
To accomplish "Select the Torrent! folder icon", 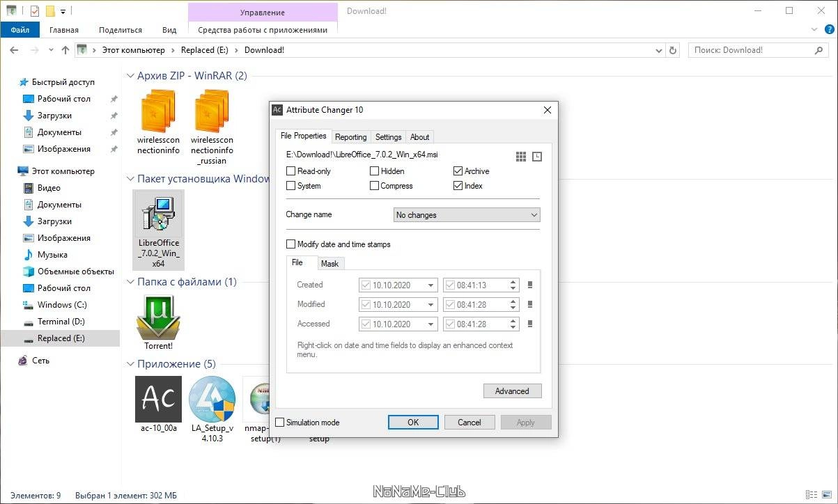I will (x=158, y=317).
